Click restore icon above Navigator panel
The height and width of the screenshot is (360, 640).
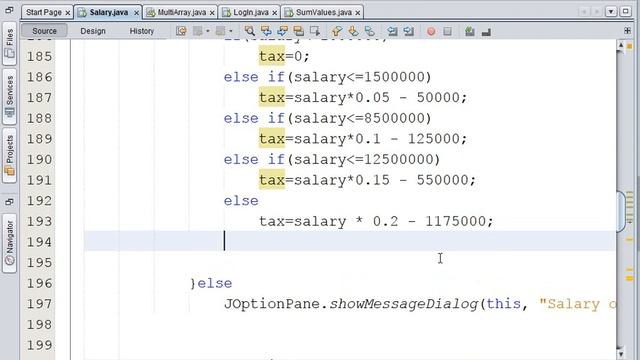(9, 202)
